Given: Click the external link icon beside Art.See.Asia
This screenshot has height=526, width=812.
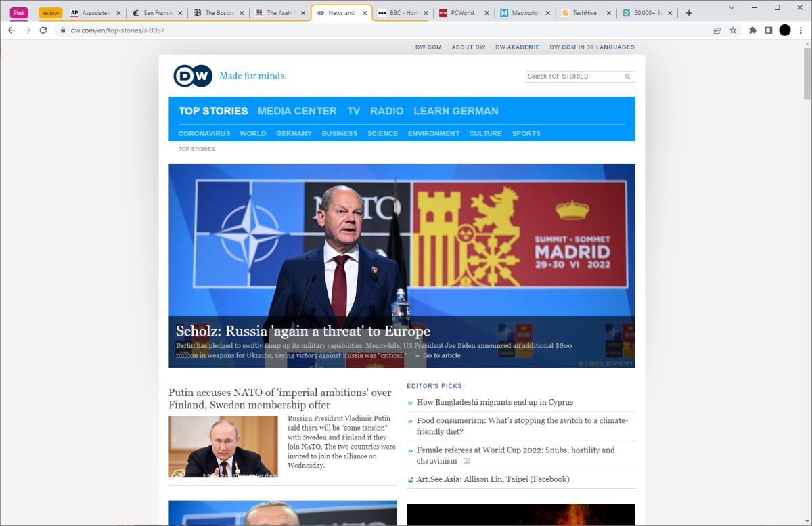Looking at the screenshot, I should click(x=411, y=480).
